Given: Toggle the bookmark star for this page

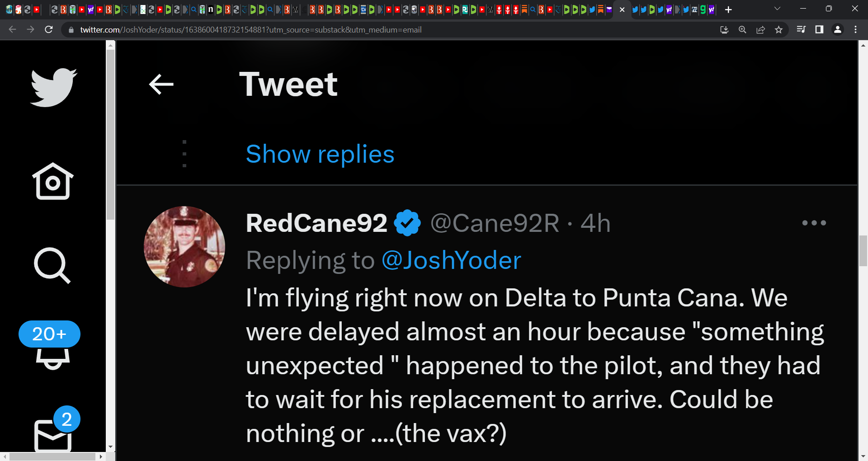Looking at the screenshot, I should click(779, 29).
